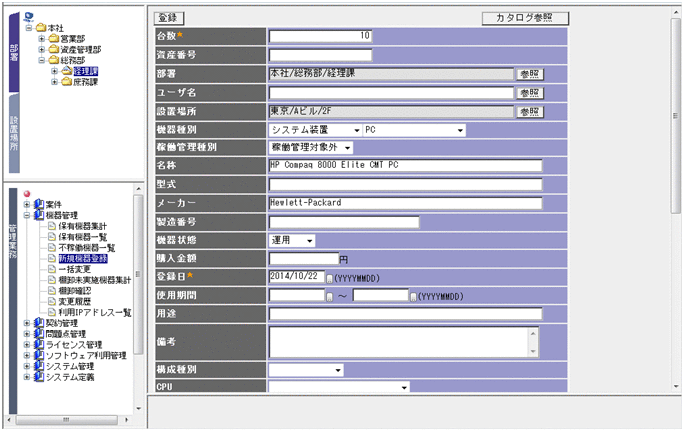The image size is (685, 433).
Task: Expand the 案件 menu node
Action: 27,204
